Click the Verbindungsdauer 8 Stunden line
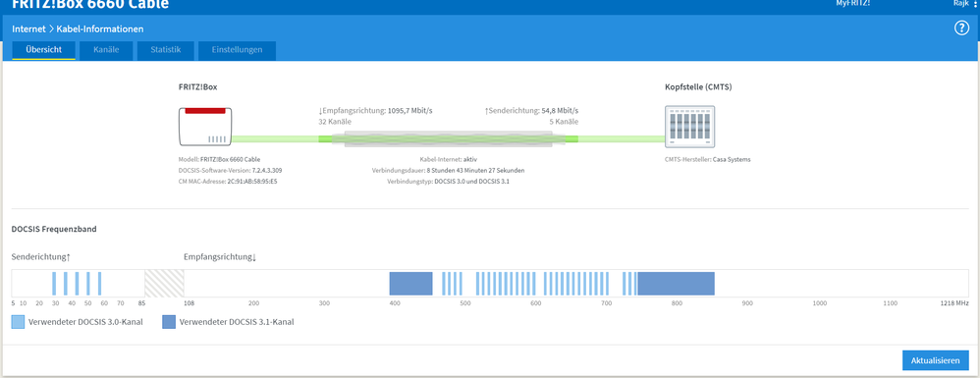This screenshot has width=980, height=378. point(448,170)
